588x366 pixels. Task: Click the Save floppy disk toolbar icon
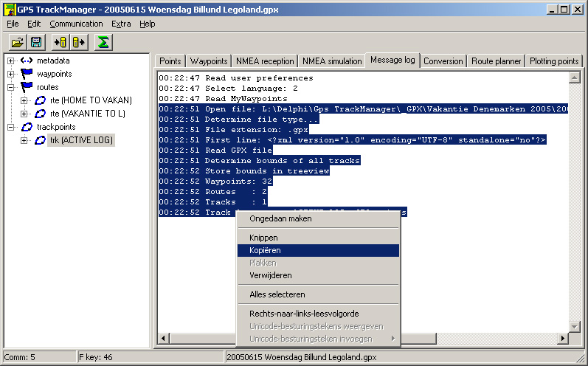pyautogui.click(x=35, y=42)
